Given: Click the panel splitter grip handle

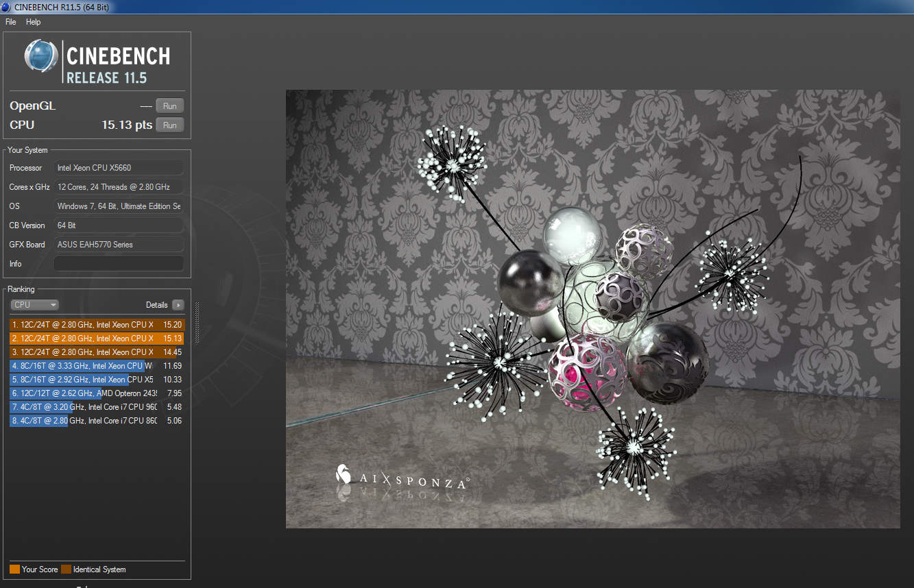Looking at the screenshot, I should [x=197, y=322].
